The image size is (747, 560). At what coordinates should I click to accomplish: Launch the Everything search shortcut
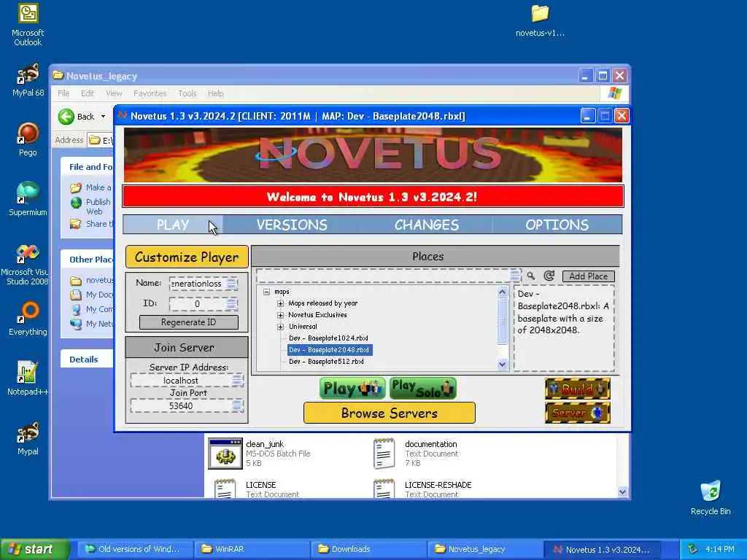pos(28,319)
